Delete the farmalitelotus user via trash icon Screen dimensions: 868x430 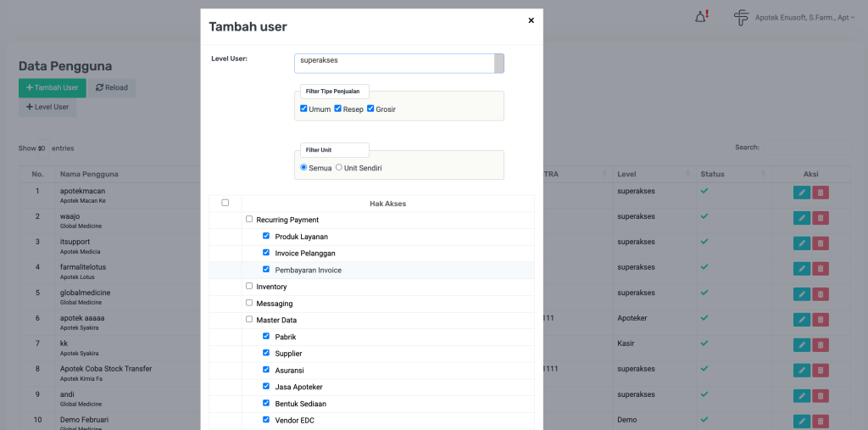821,269
